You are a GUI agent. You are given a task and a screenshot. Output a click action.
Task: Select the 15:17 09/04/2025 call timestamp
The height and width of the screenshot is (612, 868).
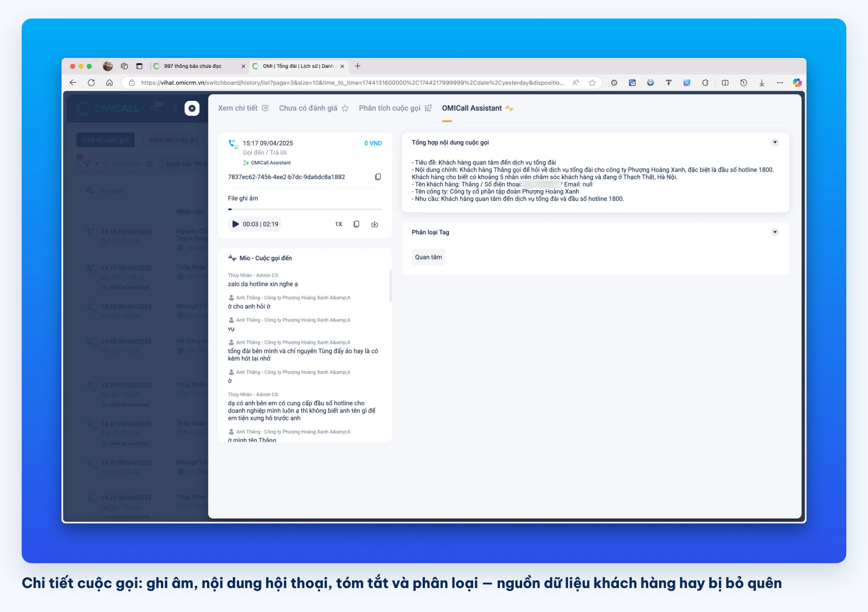(x=268, y=143)
